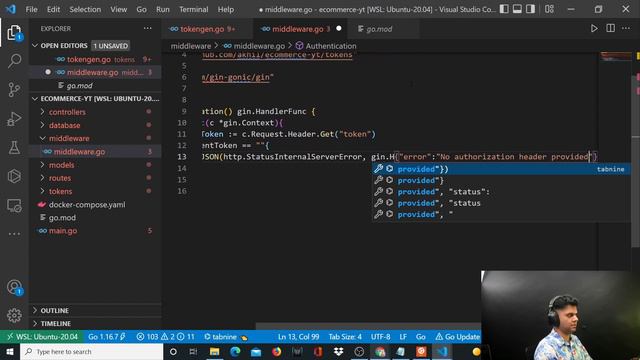Open Explorer views and more actions

click(147, 28)
